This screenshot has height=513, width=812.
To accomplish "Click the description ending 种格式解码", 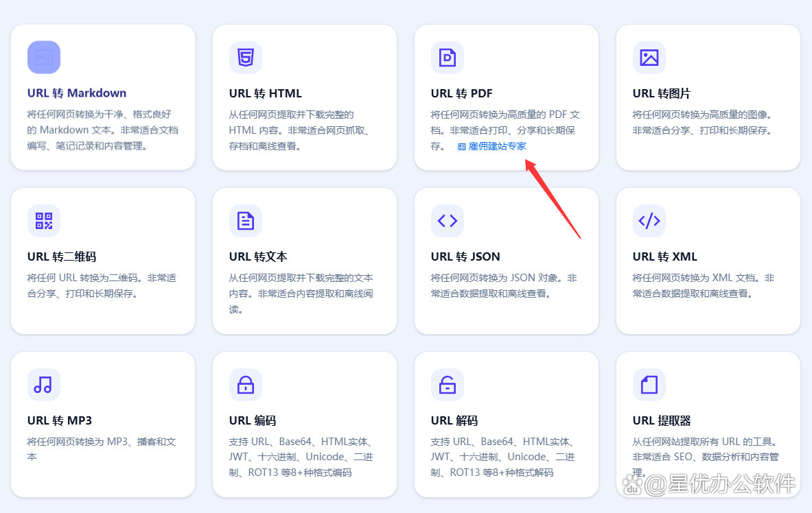I will (x=503, y=457).
